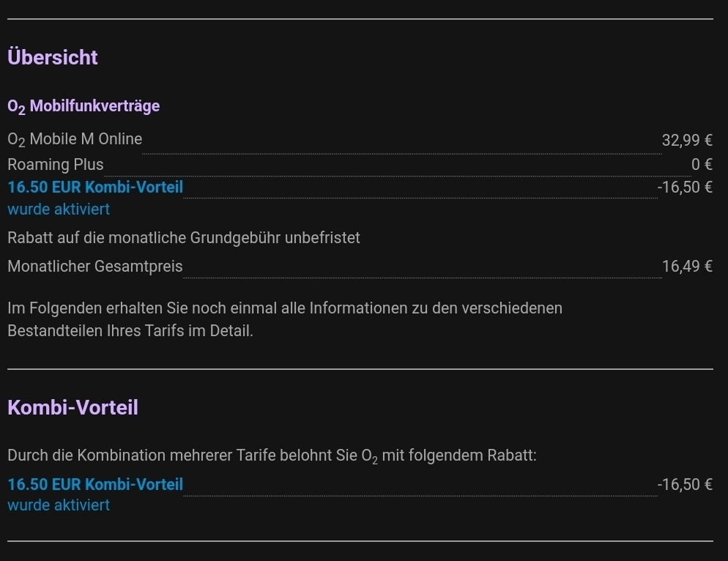Click 'Bestandteilen Ihres Tarifs im Detail' text line
The image size is (728, 561).
coord(130,330)
